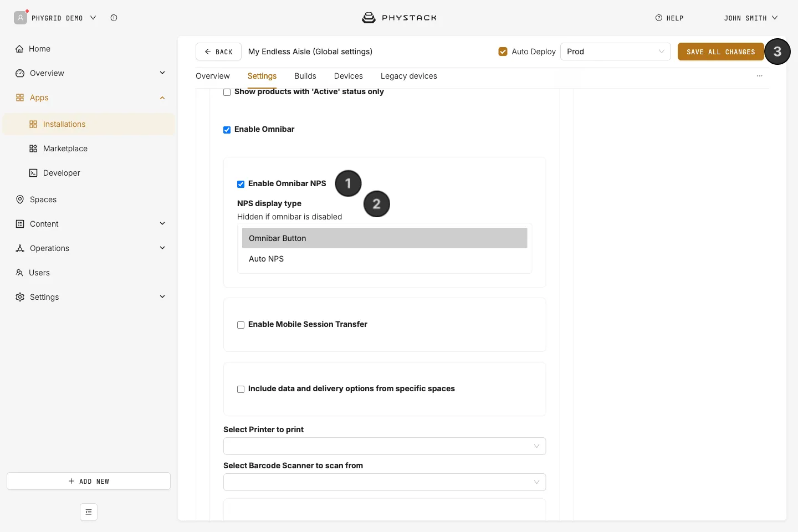Image resolution: width=798 pixels, height=532 pixels.
Task: Open the Prod environment dropdown
Action: [615, 52]
